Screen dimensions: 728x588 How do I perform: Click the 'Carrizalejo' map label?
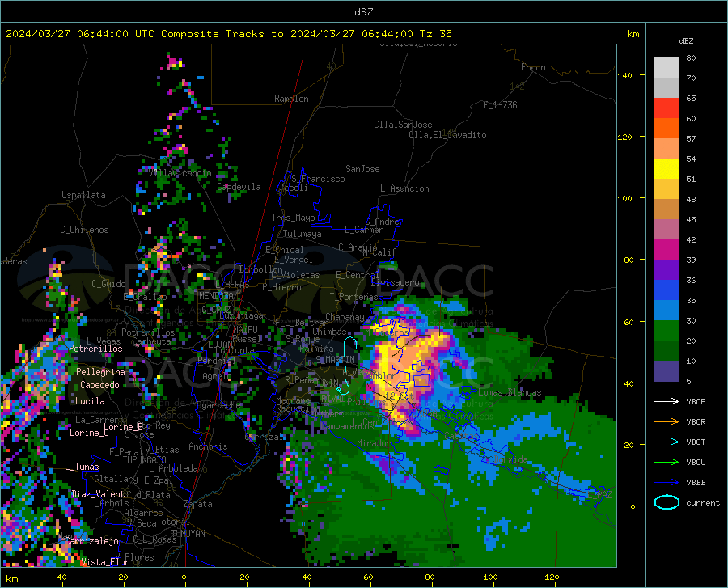click(91, 541)
